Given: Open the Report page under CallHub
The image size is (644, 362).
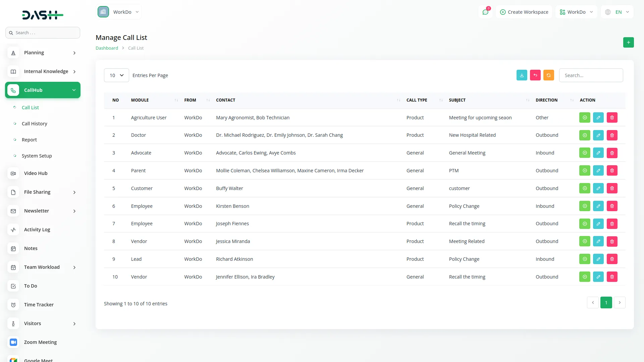Looking at the screenshot, I should click(29, 139).
